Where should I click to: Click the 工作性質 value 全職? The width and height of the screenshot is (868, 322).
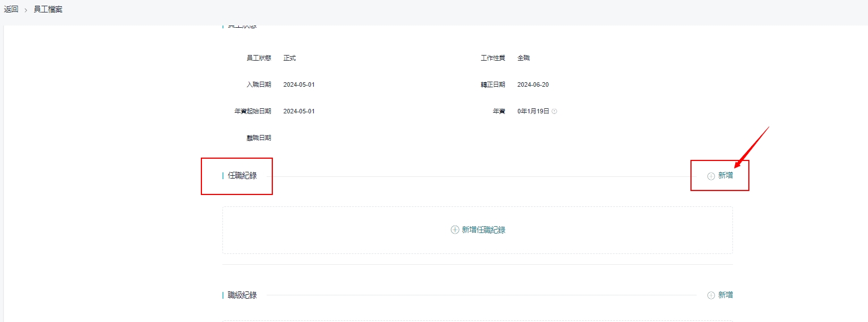tap(524, 58)
